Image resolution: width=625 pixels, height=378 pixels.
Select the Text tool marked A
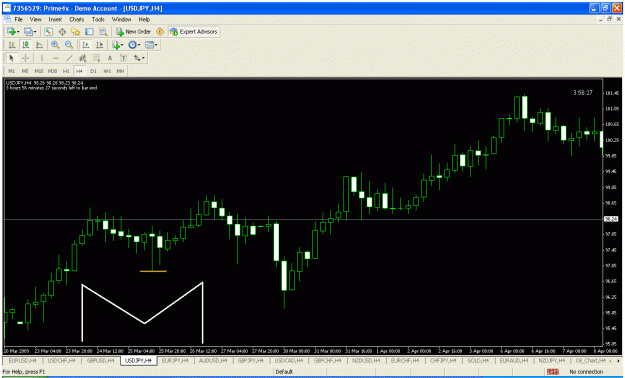[x=110, y=58]
